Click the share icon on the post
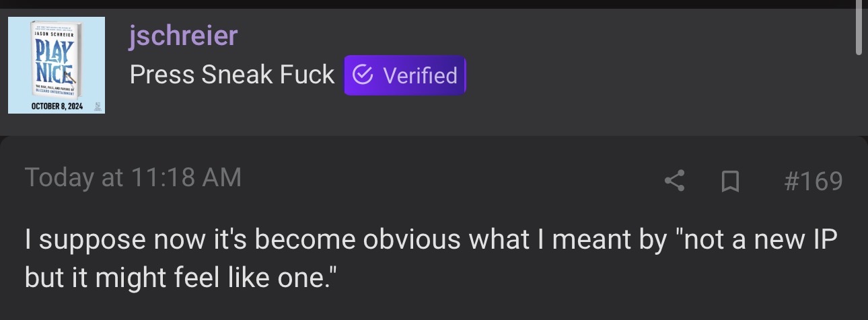The height and width of the screenshot is (320, 868). (674, 180)
